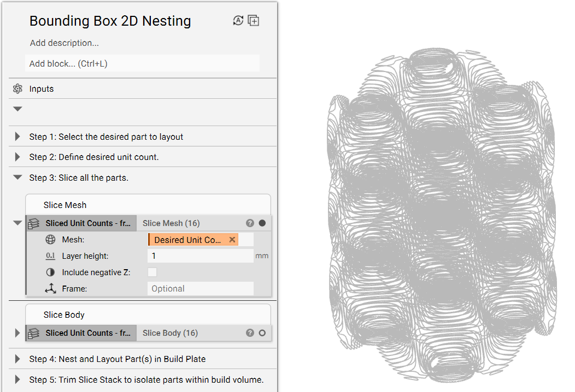Viewport: 575px width, 392px height.
Task: Expand the Slice Body block arrow
Action: point(17,333)
